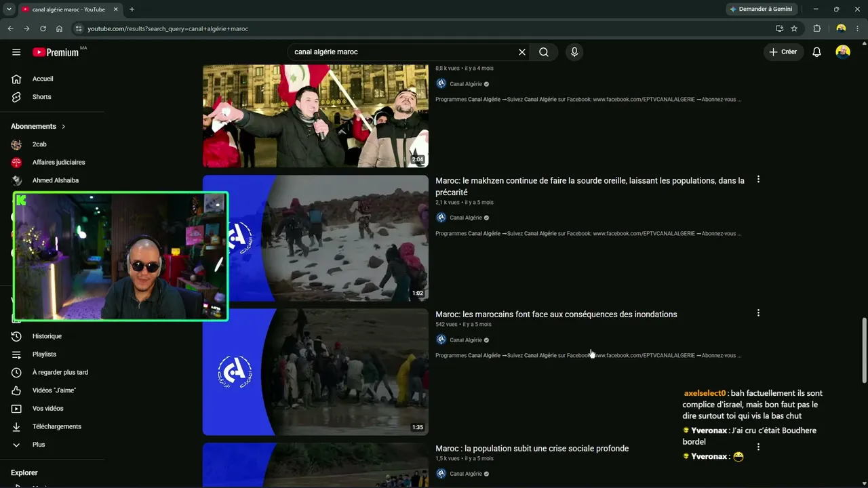
Task: Open Historique in the sidebar
Action: click(47, 336)
